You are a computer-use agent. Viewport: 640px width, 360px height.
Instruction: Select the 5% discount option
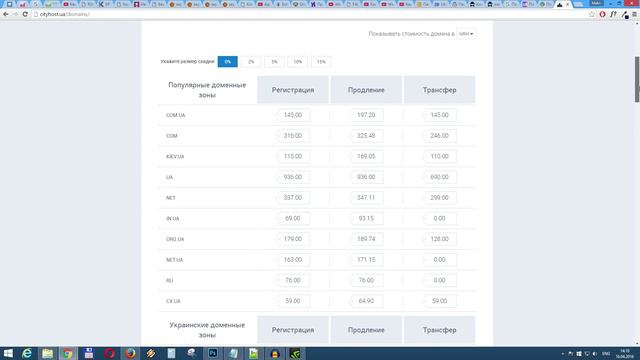tap(274, 62)
